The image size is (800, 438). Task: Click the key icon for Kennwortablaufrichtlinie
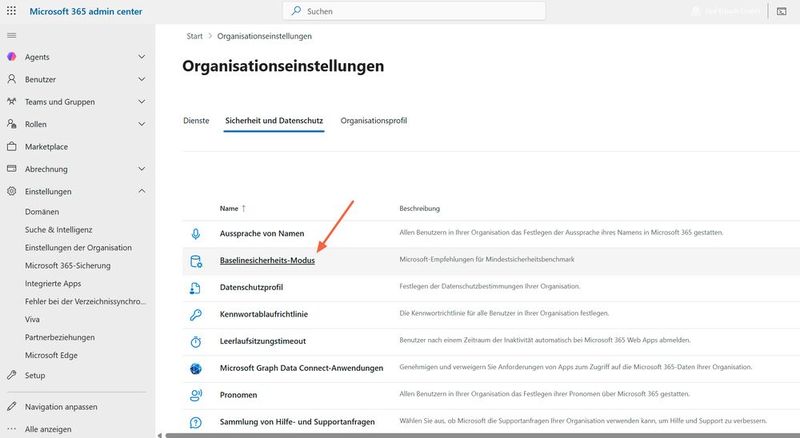pos(195,315)
